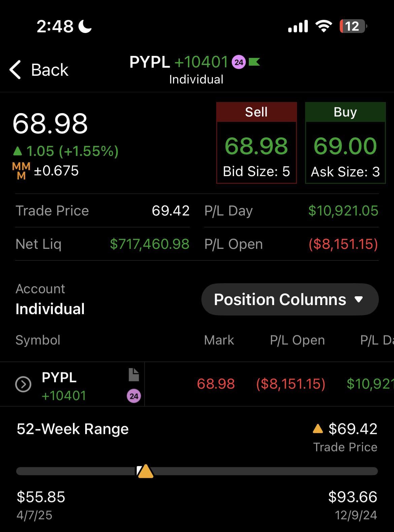This screenshot has width=394, height=532.
Task: Expand the PYPL position row circle chevron
Action: pyautogui.click(x=23, y=384)
